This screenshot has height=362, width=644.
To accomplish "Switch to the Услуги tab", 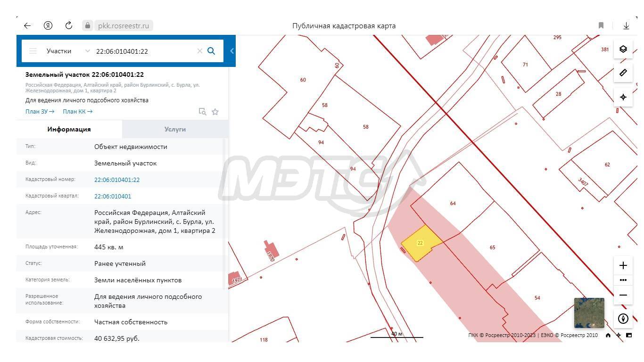I will (x=175, y=129).
